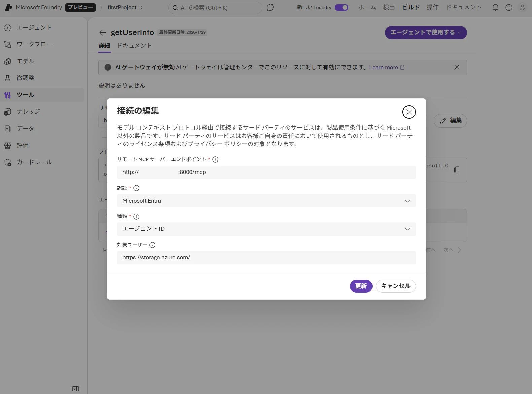Expand the 認証 Microsoft Entra dropdown

[x=267, y=201]
